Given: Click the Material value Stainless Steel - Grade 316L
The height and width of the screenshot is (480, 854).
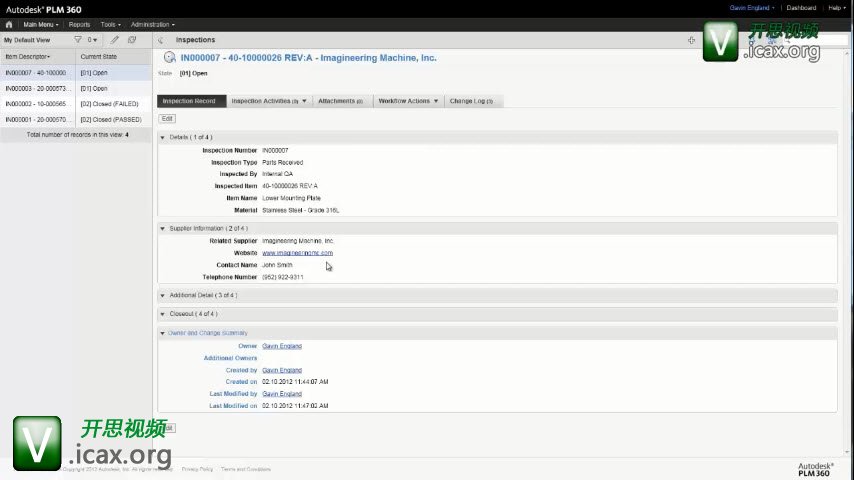Looking at the screenshot, I should tap(301, 210).
